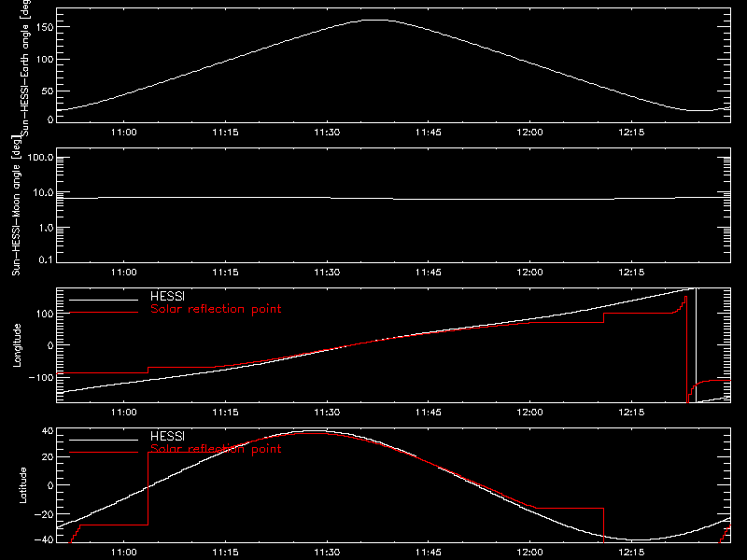
Task: Click the 1.0 tick label on Moon angle axis
Action: click(x=46, y=228)
